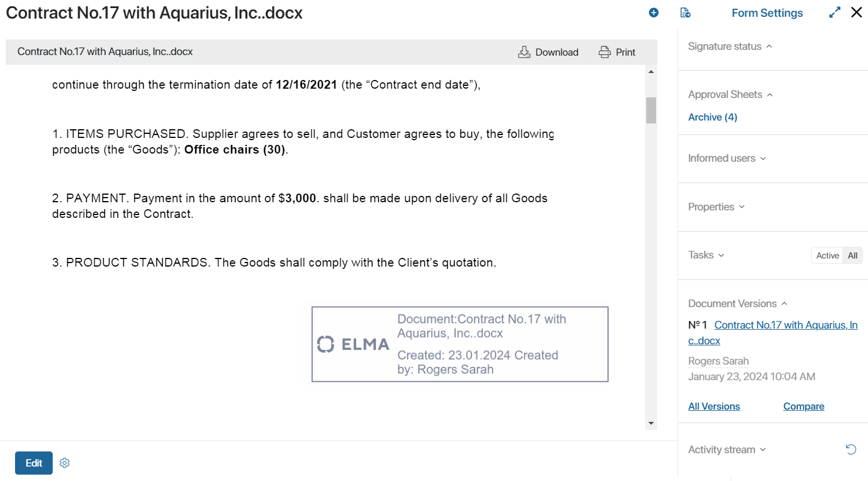This screenshot has width=868, height=481.
Task: Show All tasks
Action: pos(852,256)
